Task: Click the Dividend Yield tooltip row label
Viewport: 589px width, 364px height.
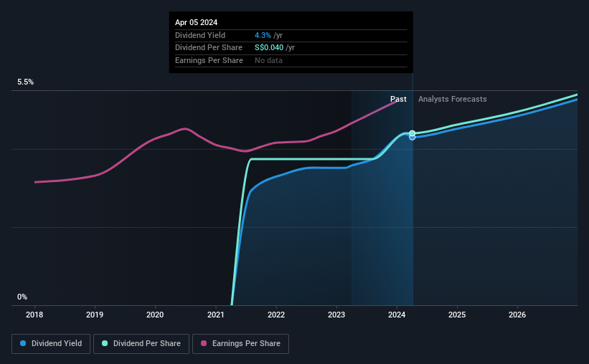Action: (200, 35)
